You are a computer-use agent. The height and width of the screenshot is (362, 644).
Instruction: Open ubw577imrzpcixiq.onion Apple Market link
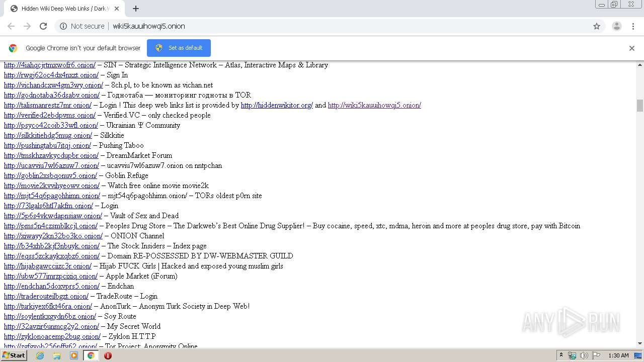(x=51, y=276)
